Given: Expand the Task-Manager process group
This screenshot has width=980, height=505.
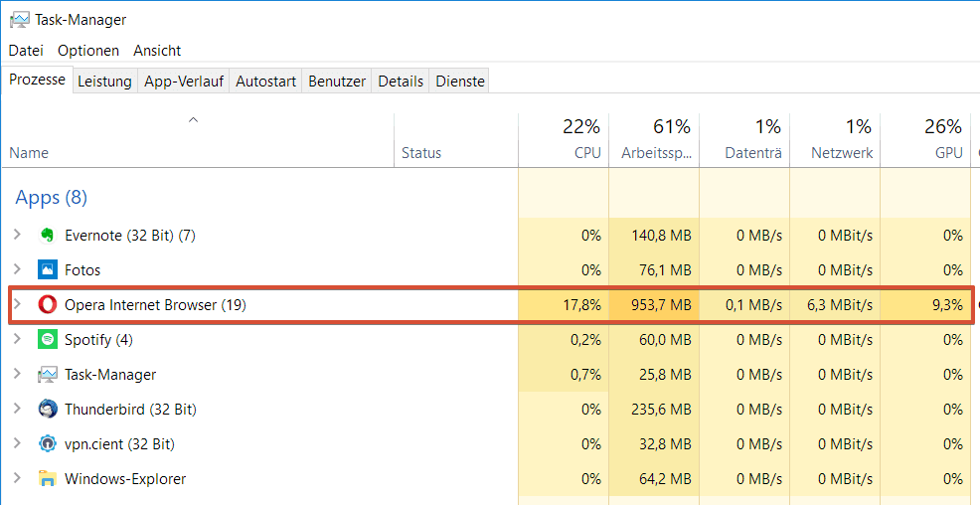Looking at the screenshot, I should (x=18, y=374).
